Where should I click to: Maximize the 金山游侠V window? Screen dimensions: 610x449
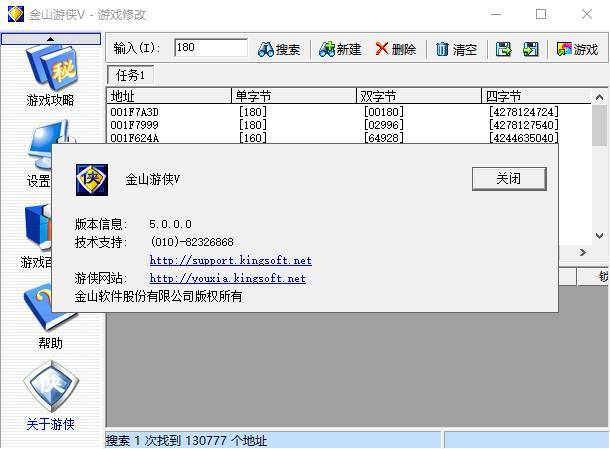click(x=541, y=14)
